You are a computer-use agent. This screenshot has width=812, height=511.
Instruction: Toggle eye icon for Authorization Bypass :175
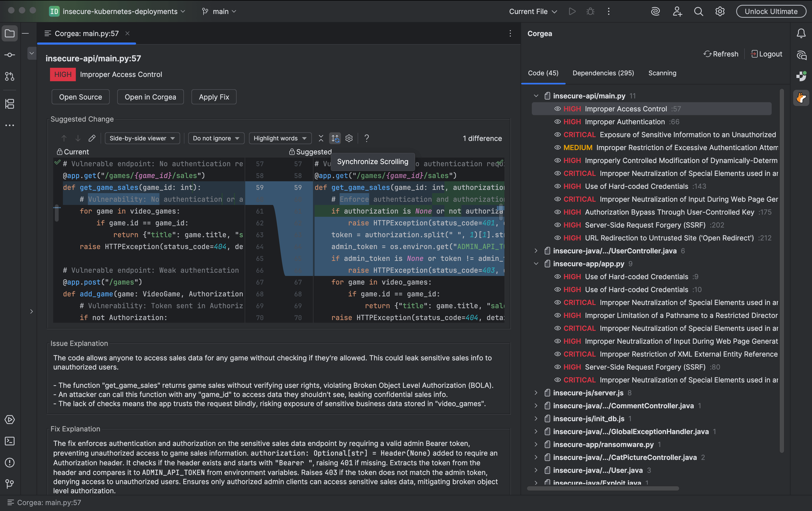pyautogui.click(x=557, y=212)
